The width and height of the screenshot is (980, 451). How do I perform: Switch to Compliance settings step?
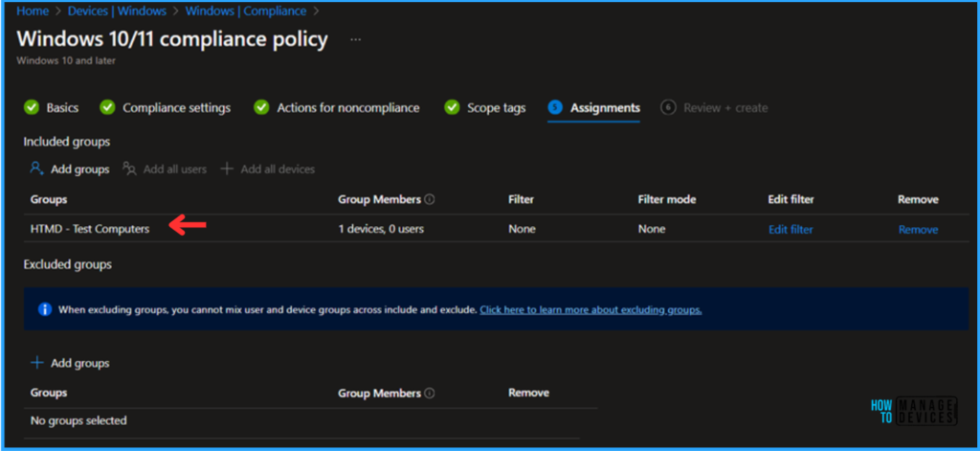[176, 107]
